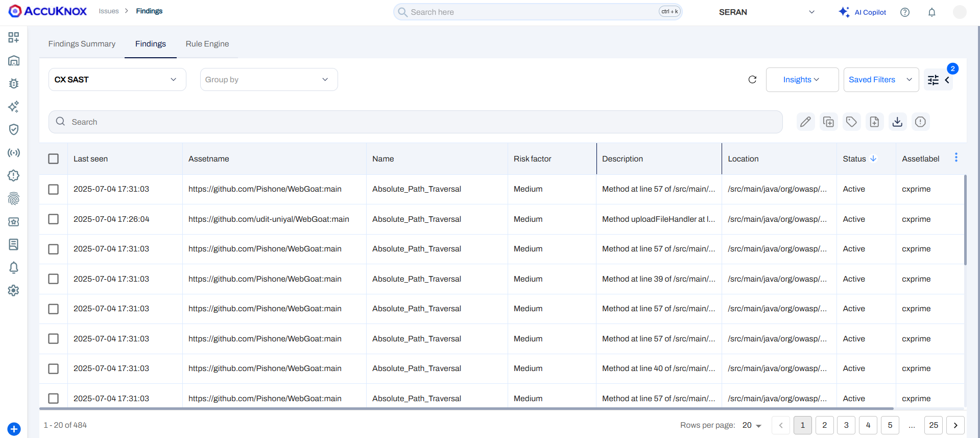This screenshot has height=438, width=980.
Task: Check the row with 'Method at line 40'
Action: [54, 368]
